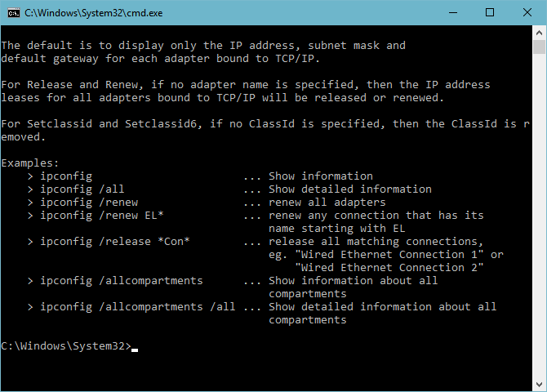The width and height of the screenshot is (547, 392).
Task: Maximize the Command Prompt window
Action: [x=489, y=12]
